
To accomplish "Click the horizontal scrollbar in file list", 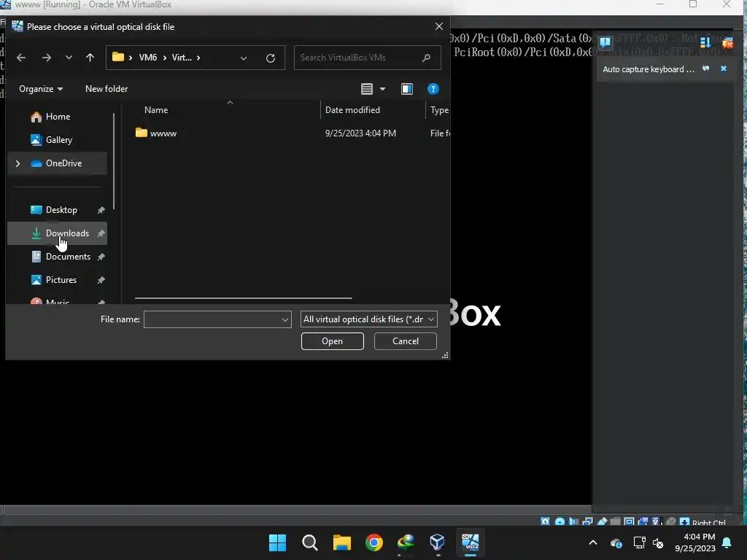I will [x=244, y=298].
